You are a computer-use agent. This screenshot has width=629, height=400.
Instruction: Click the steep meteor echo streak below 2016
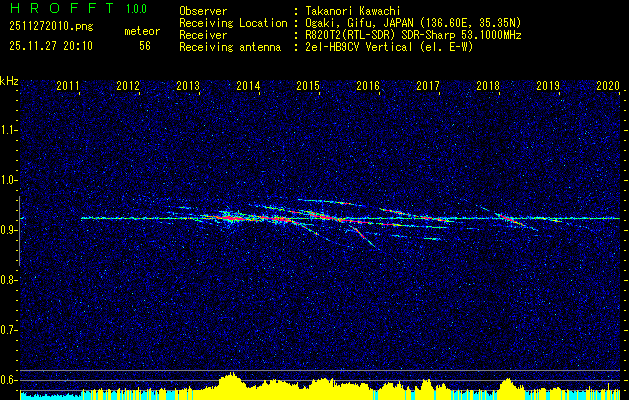click(362, 236)
